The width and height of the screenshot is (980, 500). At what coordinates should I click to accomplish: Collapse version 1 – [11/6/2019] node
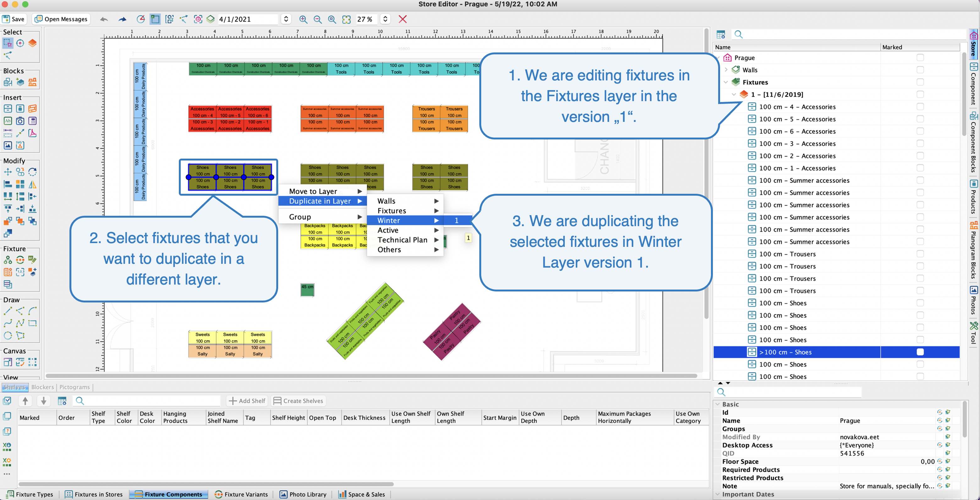tap(734, 94)
